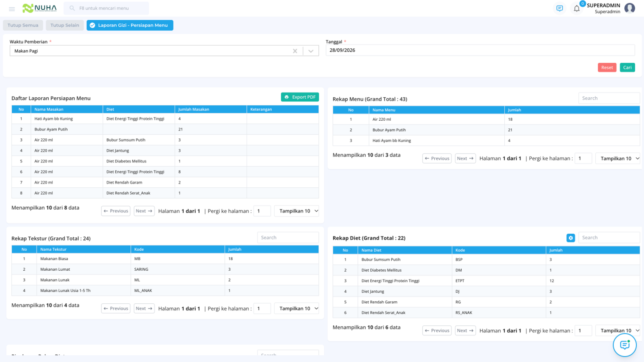This screenshot has width=644, height=362.
Task: Click Tutup Selain
Action: point(65,25)
